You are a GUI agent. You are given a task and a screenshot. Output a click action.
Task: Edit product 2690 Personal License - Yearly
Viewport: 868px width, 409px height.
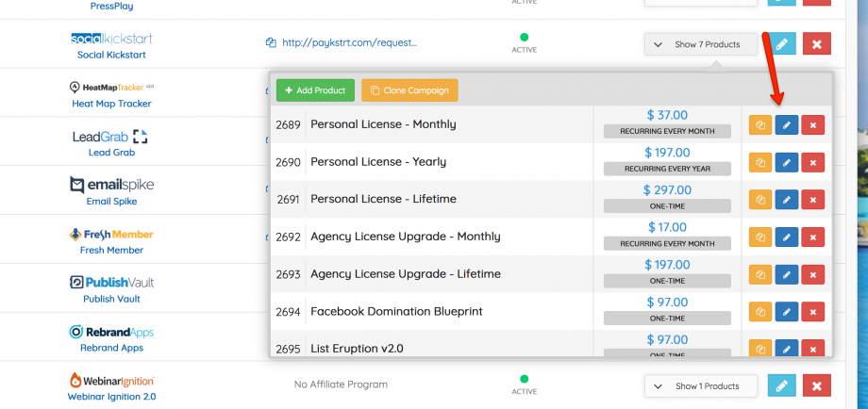point(787,162)
